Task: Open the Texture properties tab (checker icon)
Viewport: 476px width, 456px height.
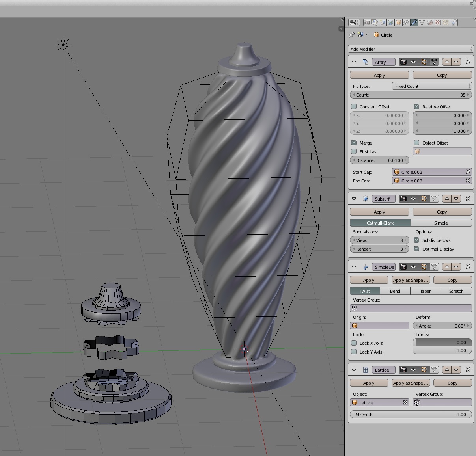Action: click(438, 22)
